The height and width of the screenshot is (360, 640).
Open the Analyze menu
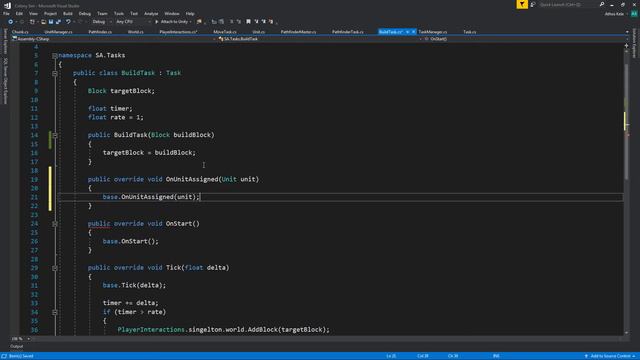[x=151, y=13]
